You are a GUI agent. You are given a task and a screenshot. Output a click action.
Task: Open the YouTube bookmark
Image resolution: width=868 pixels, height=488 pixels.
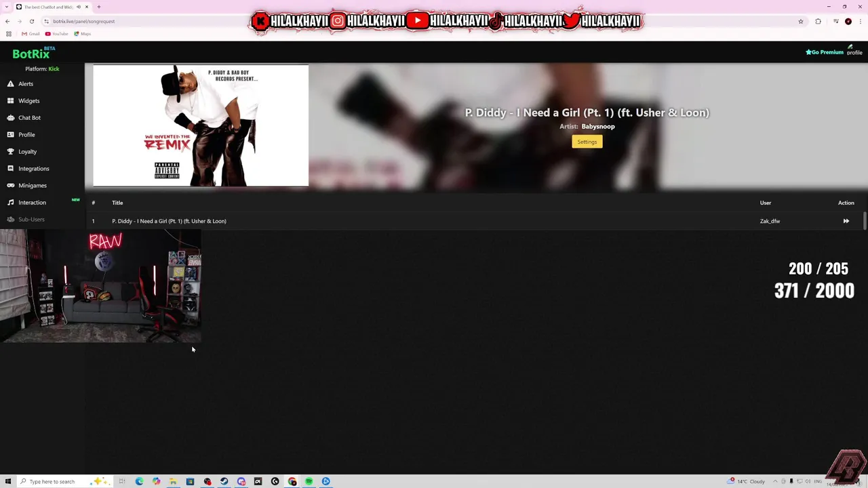[x=57, y=34]
